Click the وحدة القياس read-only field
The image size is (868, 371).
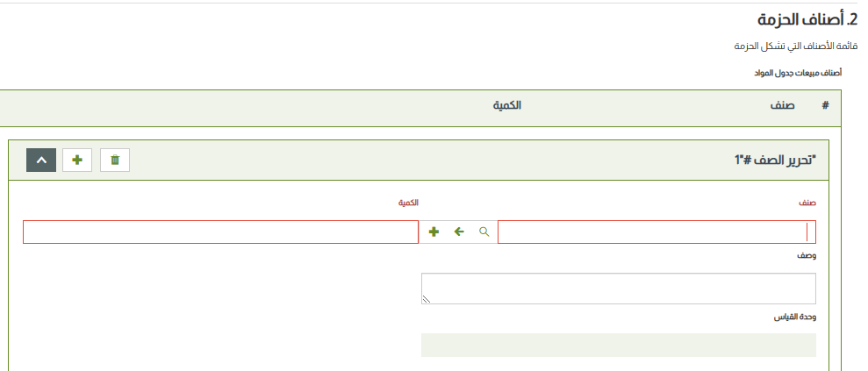click(x=619, y=345)
